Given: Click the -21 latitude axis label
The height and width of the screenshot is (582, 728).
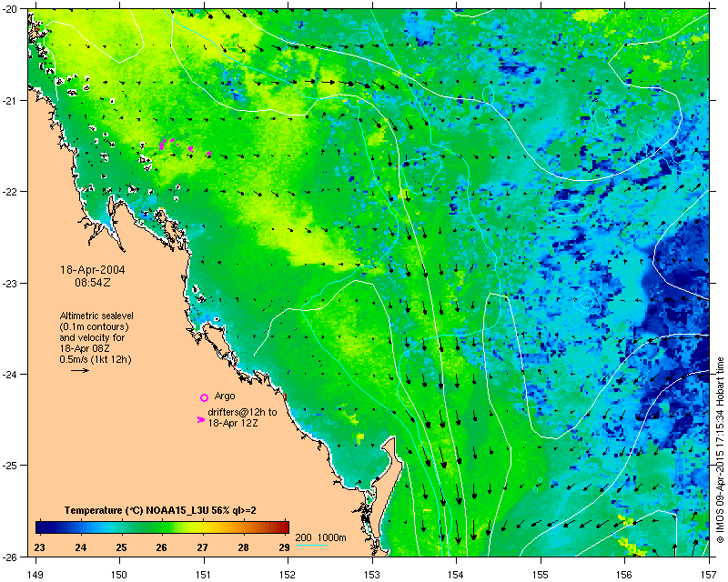Looking at the screenshot, I should pos(10,101).
